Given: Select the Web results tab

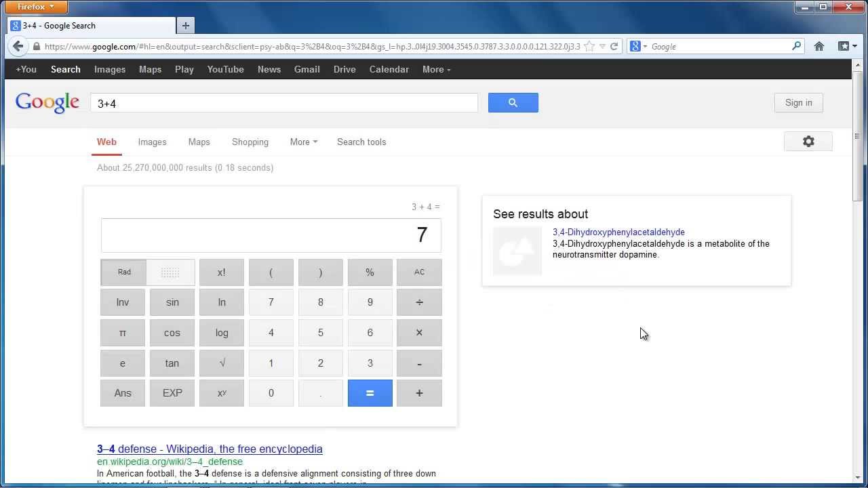Looking at the screenshot, I should pyautogui.click(x=106, y=142).
